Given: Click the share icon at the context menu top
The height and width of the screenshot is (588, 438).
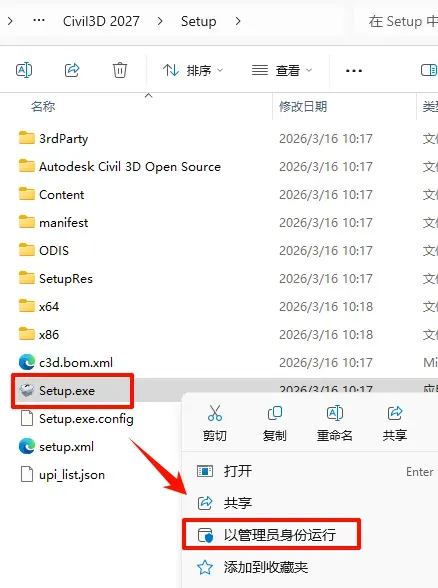Looking at the screenshot, I should point(394,413).
